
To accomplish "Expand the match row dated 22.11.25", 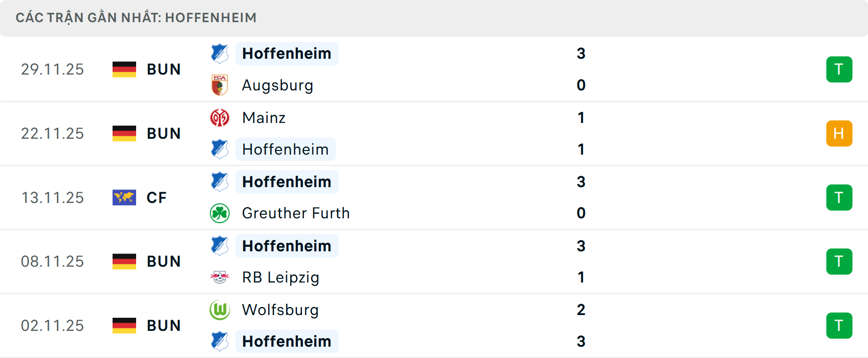I will 452,133.
